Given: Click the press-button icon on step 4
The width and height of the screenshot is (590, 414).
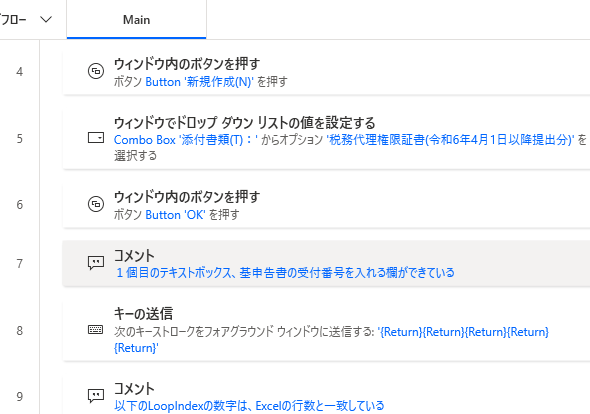Looking at the screenshot, I should (96, 71).
